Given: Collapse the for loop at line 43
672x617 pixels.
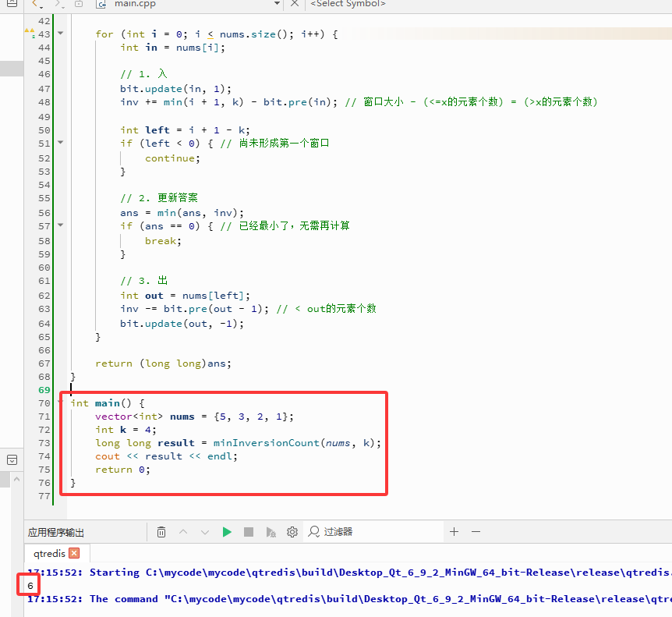Looking at the screenshot, I should 61,33.
